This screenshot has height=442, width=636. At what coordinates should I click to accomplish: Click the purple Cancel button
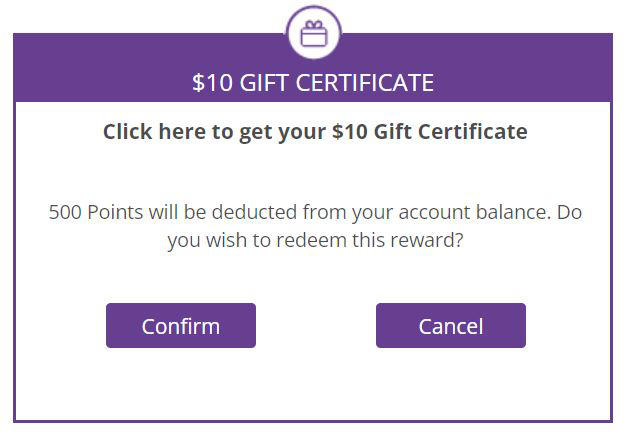pyautogui.click(x=451, y=325)
